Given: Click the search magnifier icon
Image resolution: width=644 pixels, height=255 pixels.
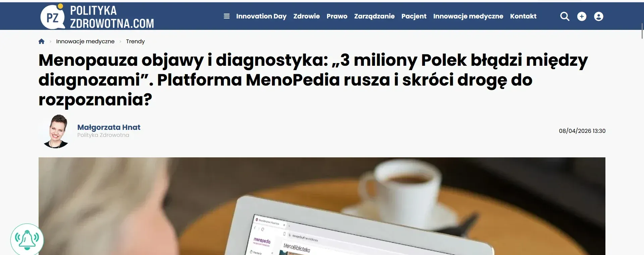Looking at the screenshot, I should point(565,16).
